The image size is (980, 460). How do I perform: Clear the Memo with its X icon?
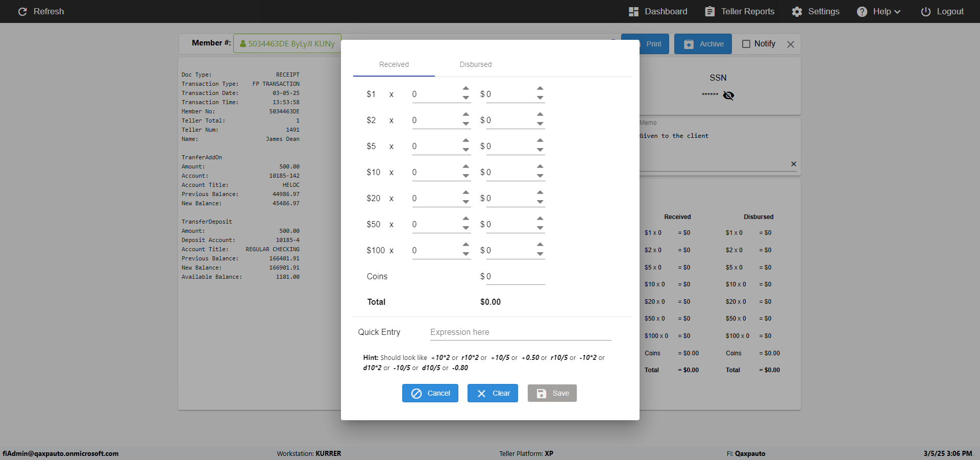click(794, 164)
